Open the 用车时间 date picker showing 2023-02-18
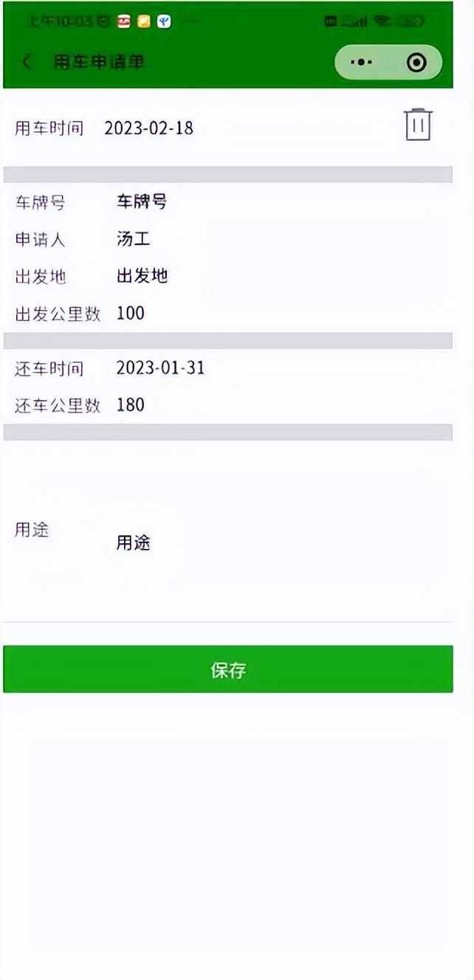The height and width of the screenshot is (980, 474). pyautogui.click(x=149, y=128)
